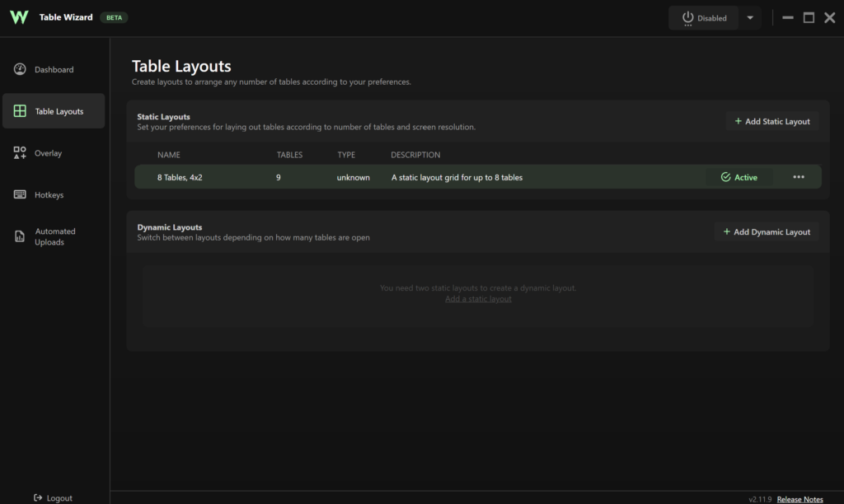
Task: Click the TYPE column header
Action: (x=346, y=154)
